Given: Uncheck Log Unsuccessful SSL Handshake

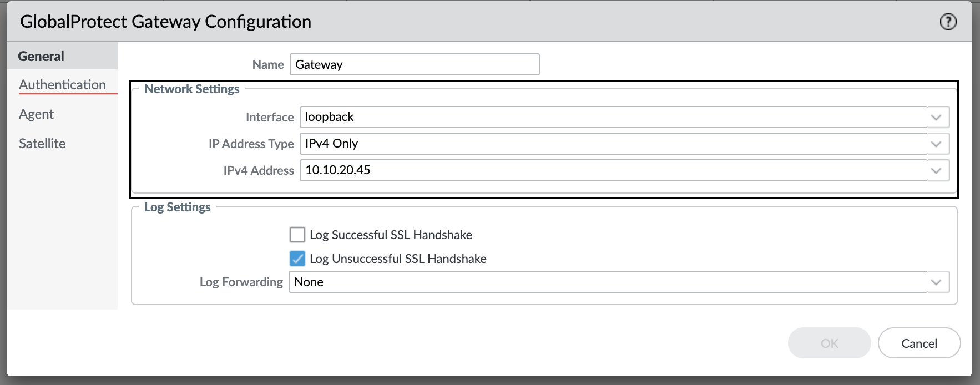Looking at the screenshot, I should (297, 259).
